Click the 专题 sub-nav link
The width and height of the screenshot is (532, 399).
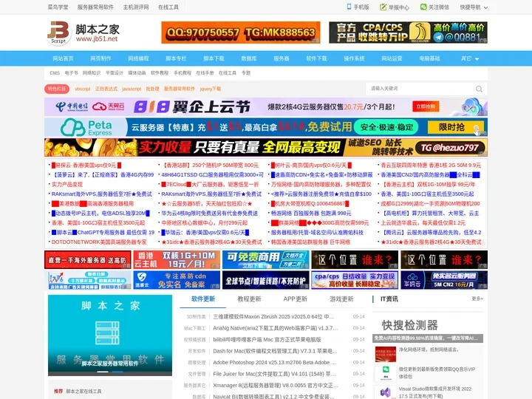[246, 73]
